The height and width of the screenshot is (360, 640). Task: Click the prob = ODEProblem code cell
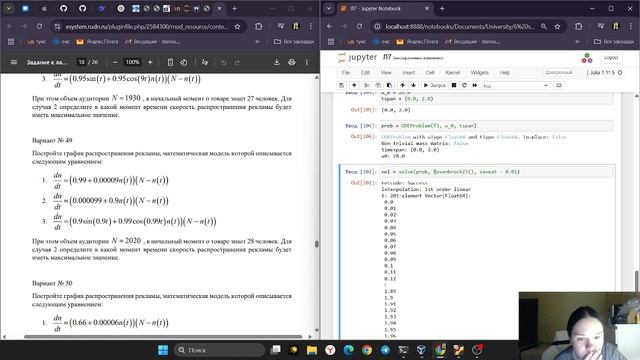pyautogui.click(x=496, y=126)
